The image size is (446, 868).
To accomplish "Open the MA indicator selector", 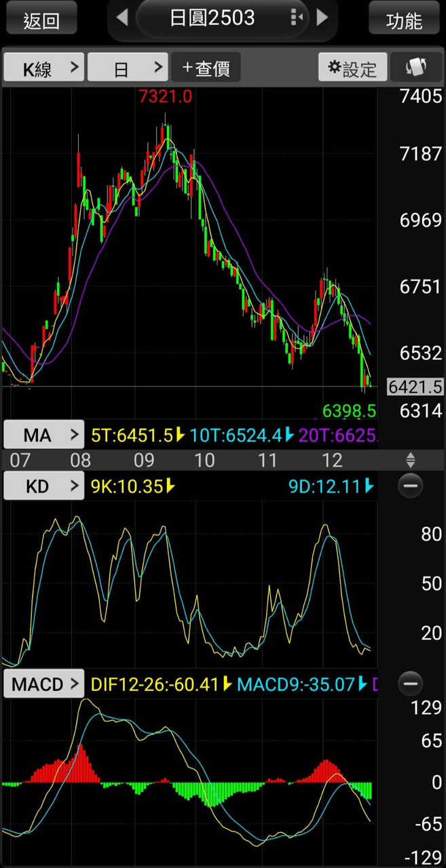I will pos(44,435).
